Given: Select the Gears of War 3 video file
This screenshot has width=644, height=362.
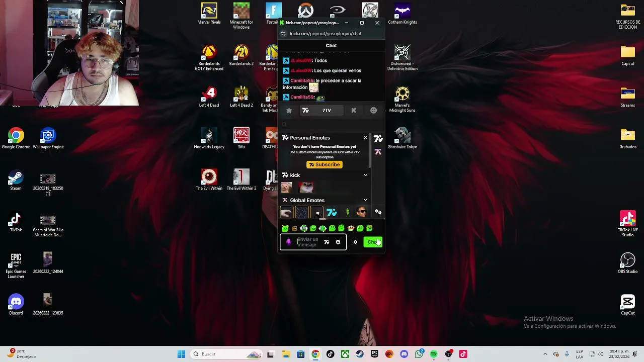Looking at the screenshot, I should (48, 226).
